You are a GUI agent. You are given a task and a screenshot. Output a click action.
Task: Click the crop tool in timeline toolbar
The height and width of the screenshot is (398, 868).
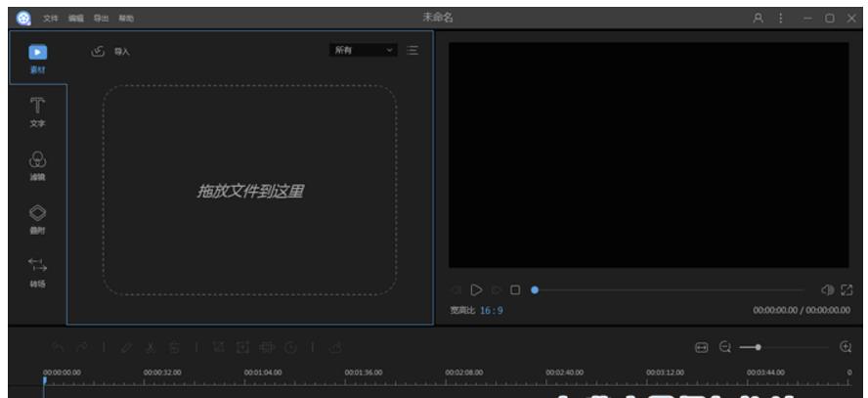click(x=219, y=347)
